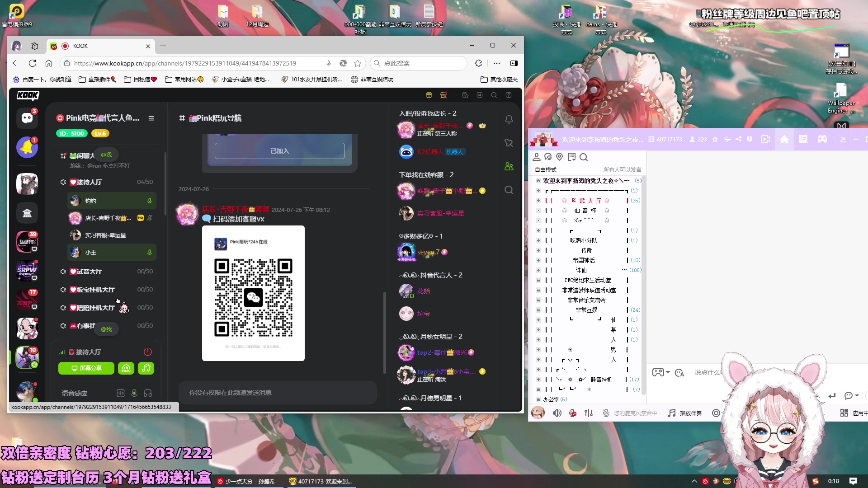Expand the 静音挂机 channel in YY
The image size is (868, 488).
point(538,380)
